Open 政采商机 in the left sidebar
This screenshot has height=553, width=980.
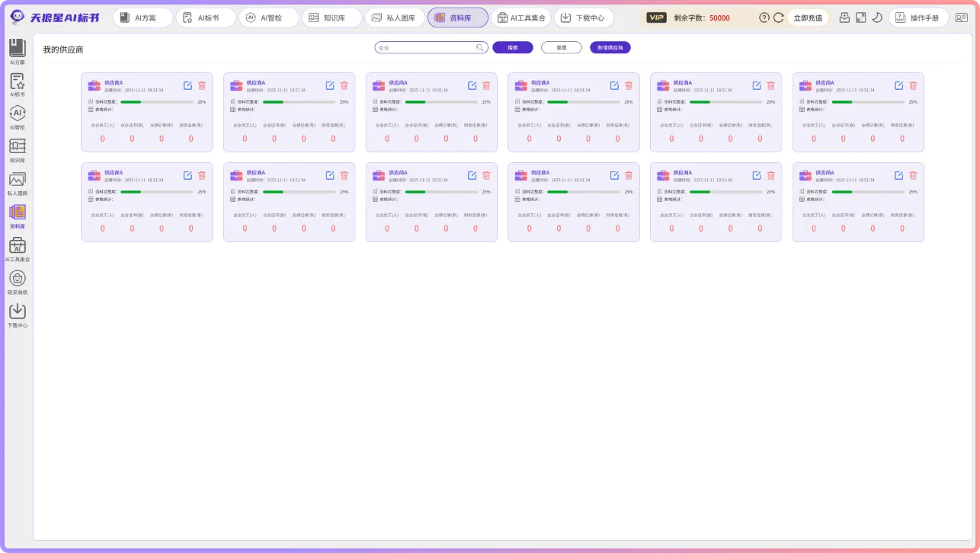pos(17,280)
